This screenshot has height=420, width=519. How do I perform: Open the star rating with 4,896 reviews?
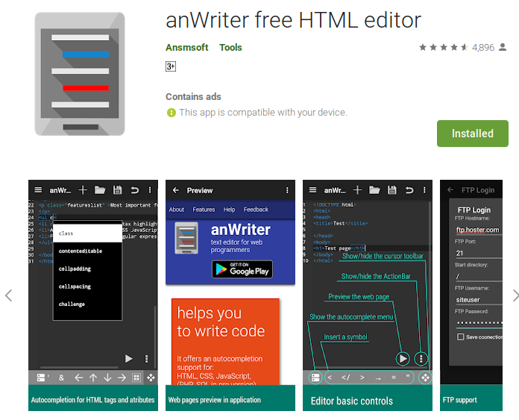click(x=456, y=47)
